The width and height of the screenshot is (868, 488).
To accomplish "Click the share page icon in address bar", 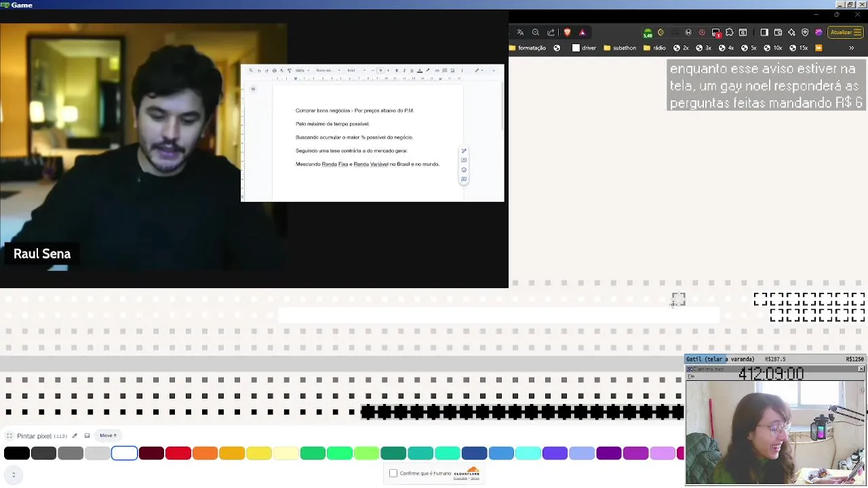I will (551, 32).
